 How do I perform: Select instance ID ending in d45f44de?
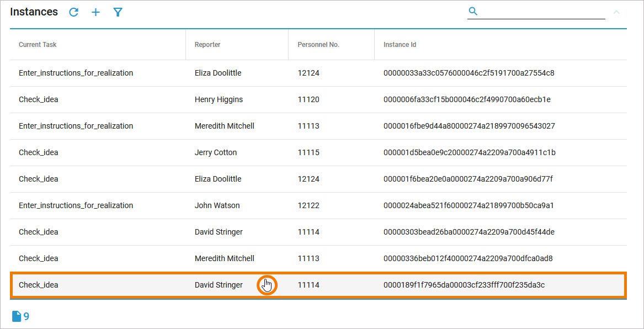pos(469,232)
